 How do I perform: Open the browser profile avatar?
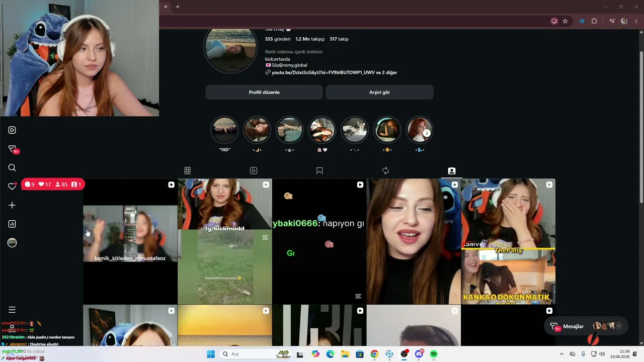(624, 21)
